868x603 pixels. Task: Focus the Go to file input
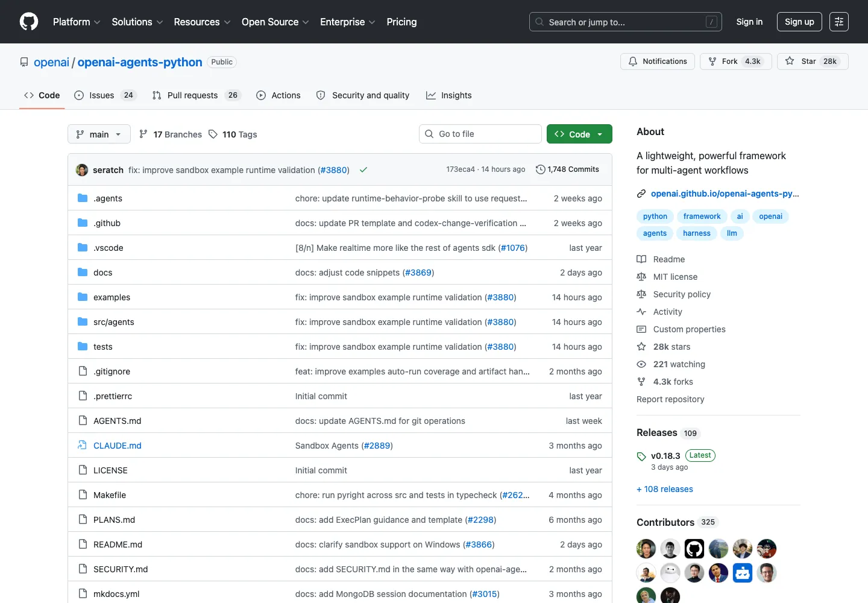[x=480, y=134]
